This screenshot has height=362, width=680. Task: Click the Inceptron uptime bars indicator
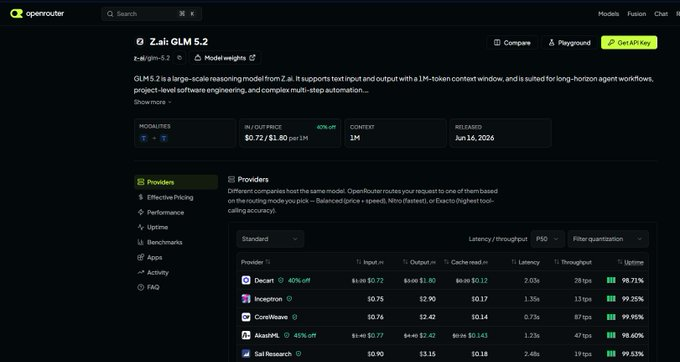611,299
